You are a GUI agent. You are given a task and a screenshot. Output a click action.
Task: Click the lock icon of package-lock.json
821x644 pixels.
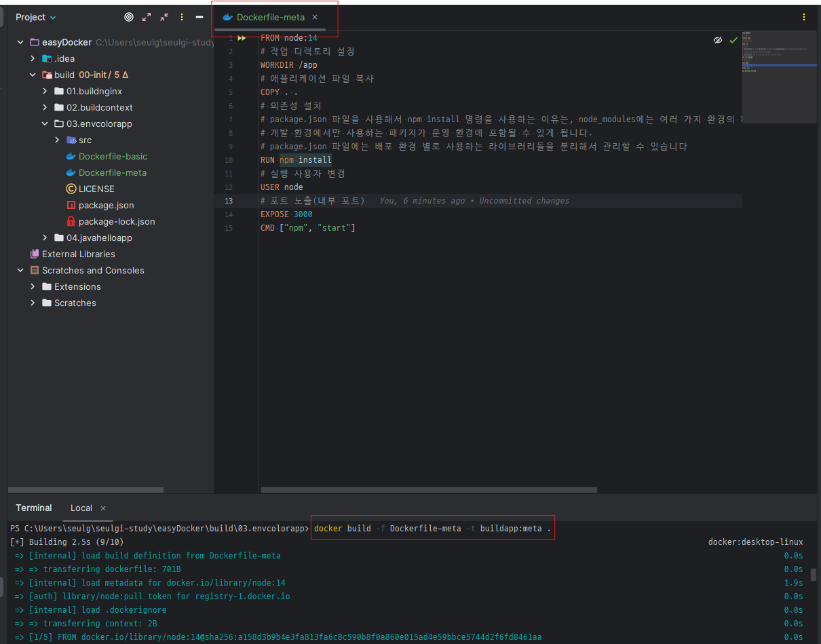71,221
